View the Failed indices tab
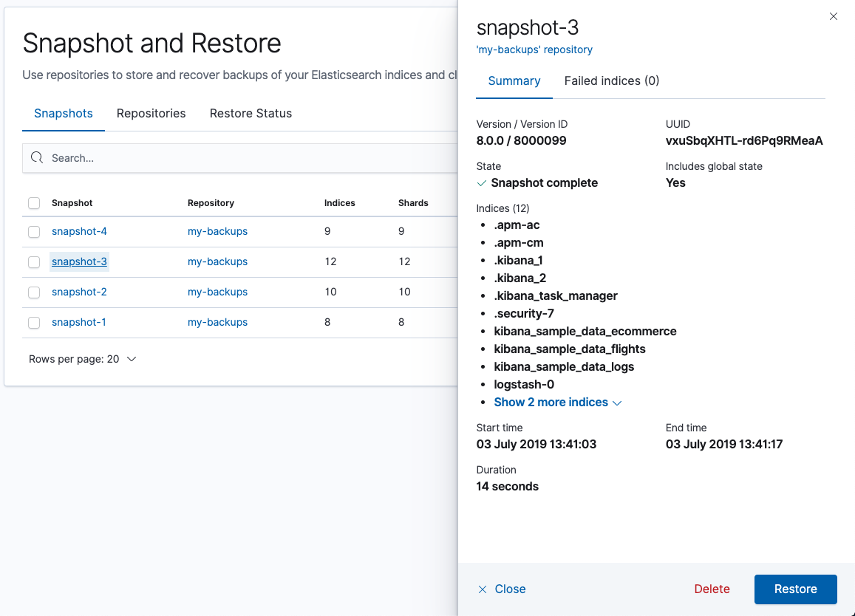This screenshot has width=855, height=616. pyautogui.click(x=611, y=81)
